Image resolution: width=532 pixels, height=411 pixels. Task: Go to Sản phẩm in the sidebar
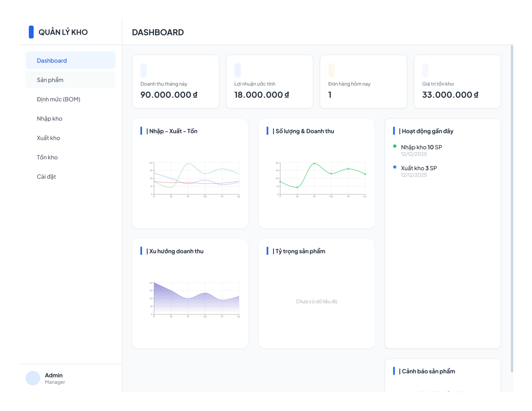click(x=70, y=80)
